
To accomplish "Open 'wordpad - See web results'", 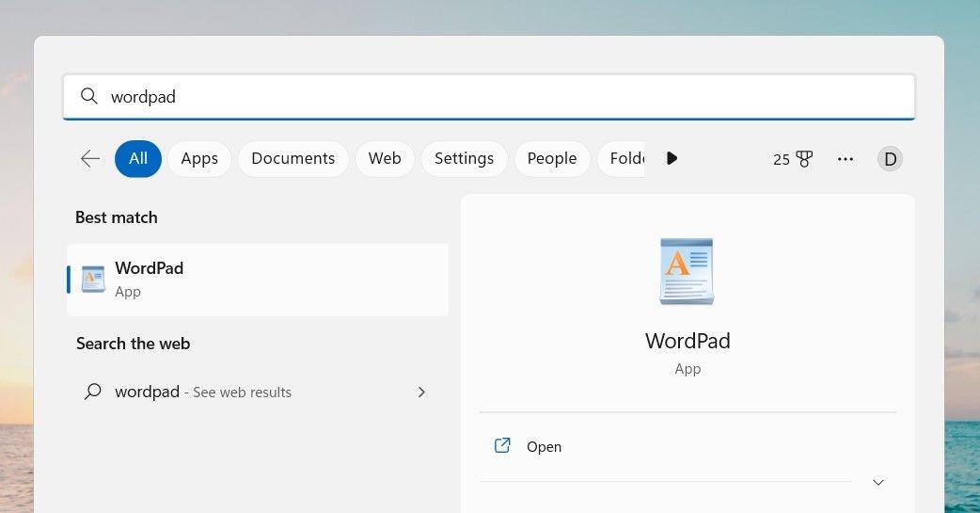I will click(x=258, y=392).
